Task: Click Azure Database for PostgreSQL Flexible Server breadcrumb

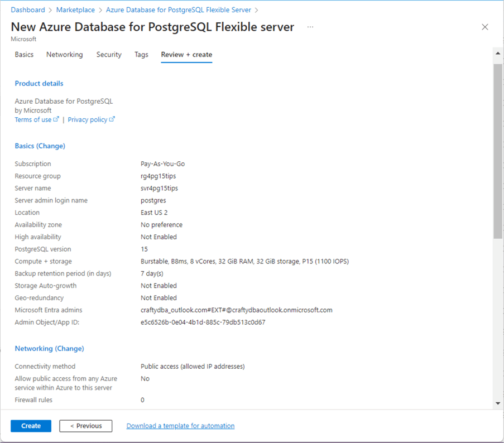Action: click(179, 10)
